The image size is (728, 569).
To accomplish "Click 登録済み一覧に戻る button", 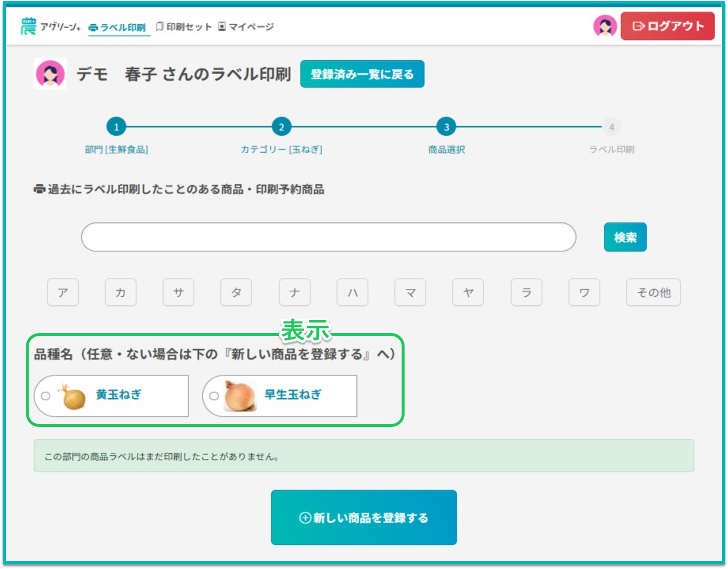I will [362, 74].
